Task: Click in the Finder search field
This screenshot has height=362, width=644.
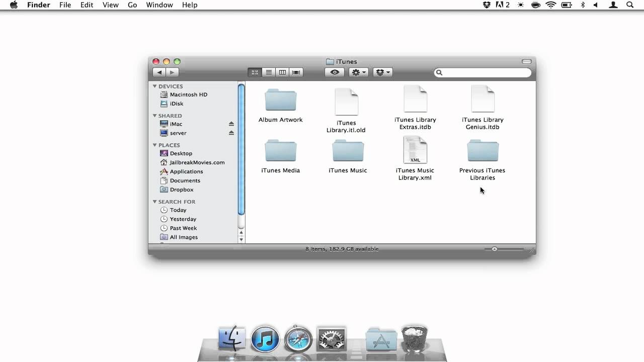Action: pyautogui.click(x=482, y=72)
